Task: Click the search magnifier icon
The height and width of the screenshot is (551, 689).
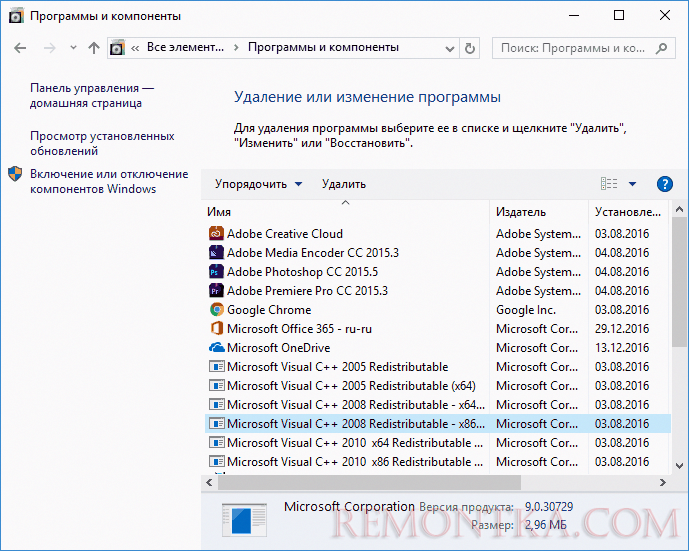Action: (x=661, y=48)
